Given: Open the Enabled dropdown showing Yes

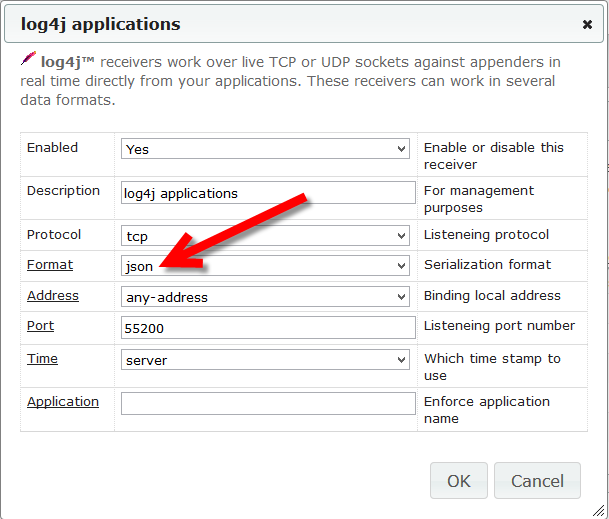Looking at the screenshot, I should click(x=265, y=149).
